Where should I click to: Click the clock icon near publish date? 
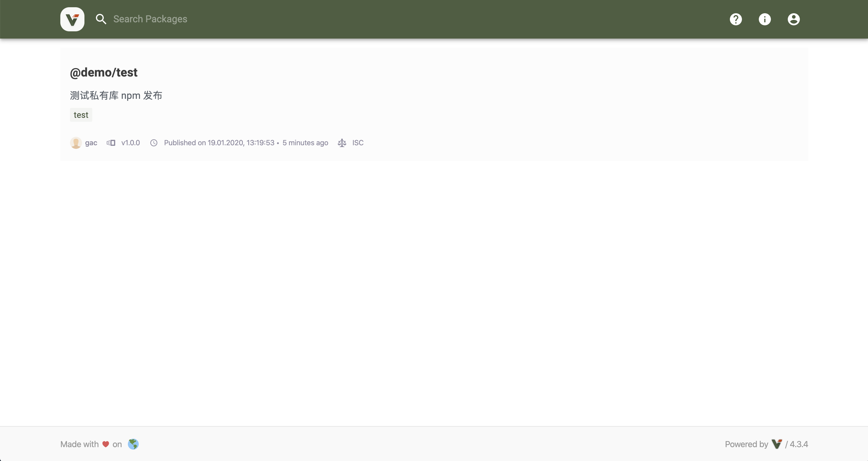(x=154, y=143)
